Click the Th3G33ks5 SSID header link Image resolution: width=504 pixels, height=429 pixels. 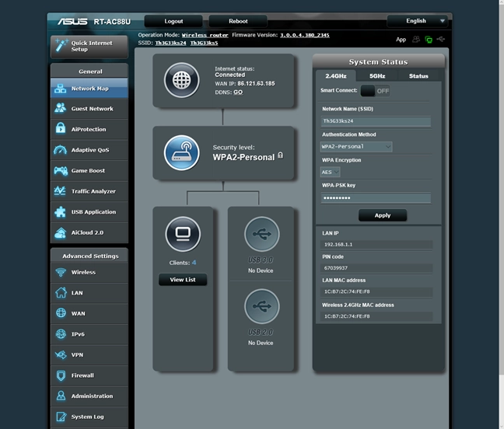(204, 43)
